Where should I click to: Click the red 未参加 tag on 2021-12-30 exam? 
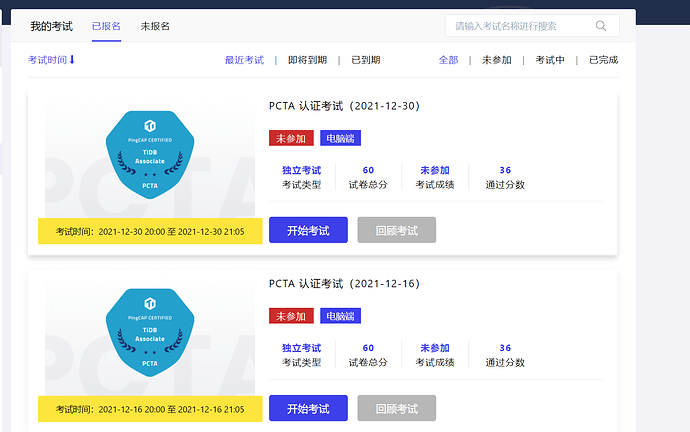(291, 138)
